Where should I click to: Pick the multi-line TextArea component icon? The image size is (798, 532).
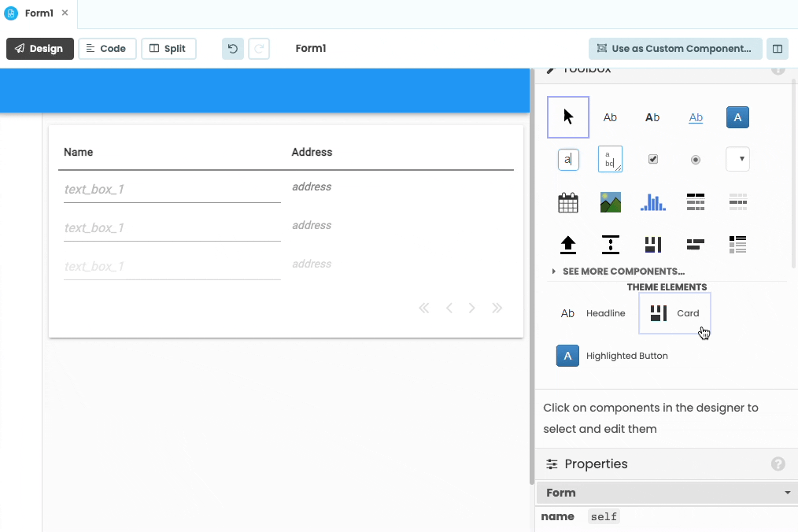610,159
